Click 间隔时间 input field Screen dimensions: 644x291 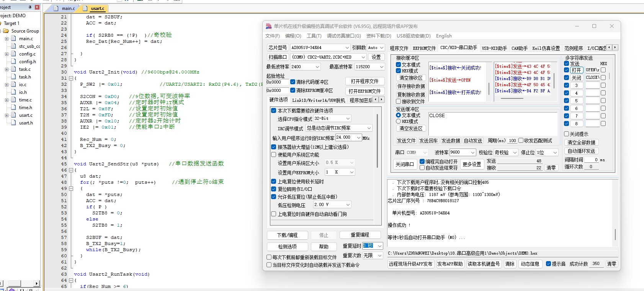coord(592,160)
